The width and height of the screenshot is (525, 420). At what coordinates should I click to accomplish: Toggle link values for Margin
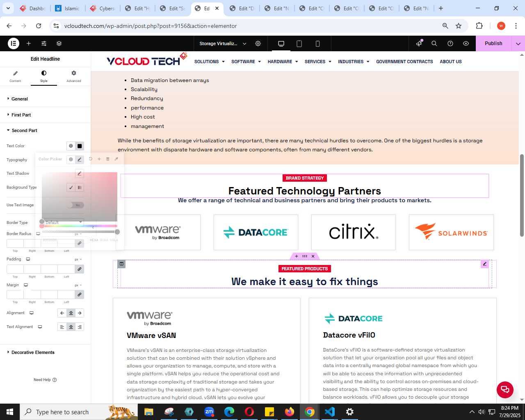(x=80, y=294)
